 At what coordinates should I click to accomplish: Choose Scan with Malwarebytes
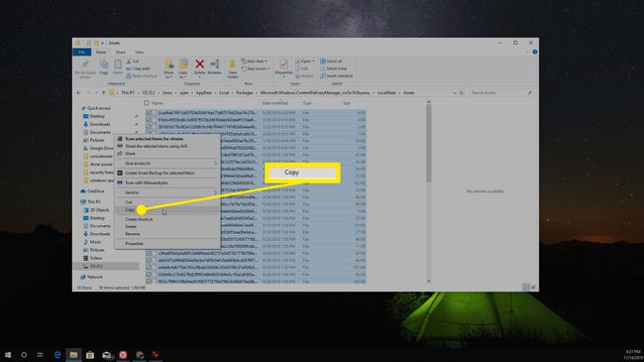167,182
